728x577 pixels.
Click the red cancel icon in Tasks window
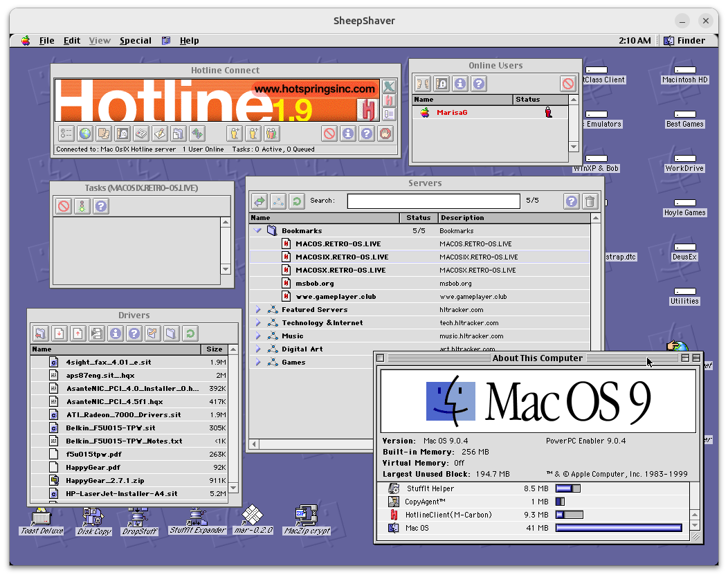[64, 205]
